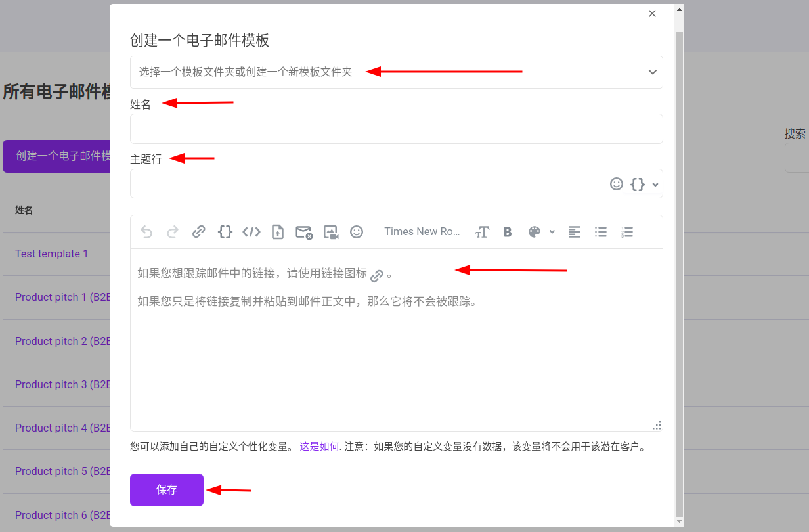Click into the email body editor area

(x=397, y=331)
